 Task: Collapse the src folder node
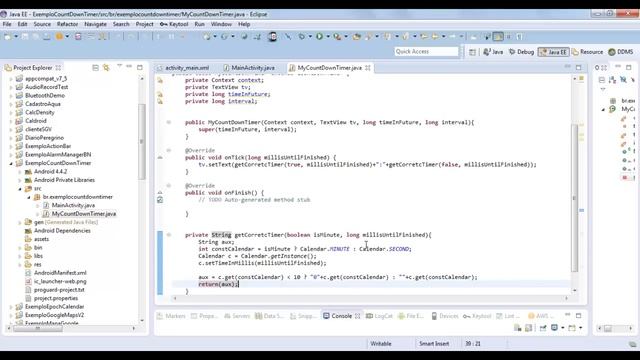(x=20, y=189)
